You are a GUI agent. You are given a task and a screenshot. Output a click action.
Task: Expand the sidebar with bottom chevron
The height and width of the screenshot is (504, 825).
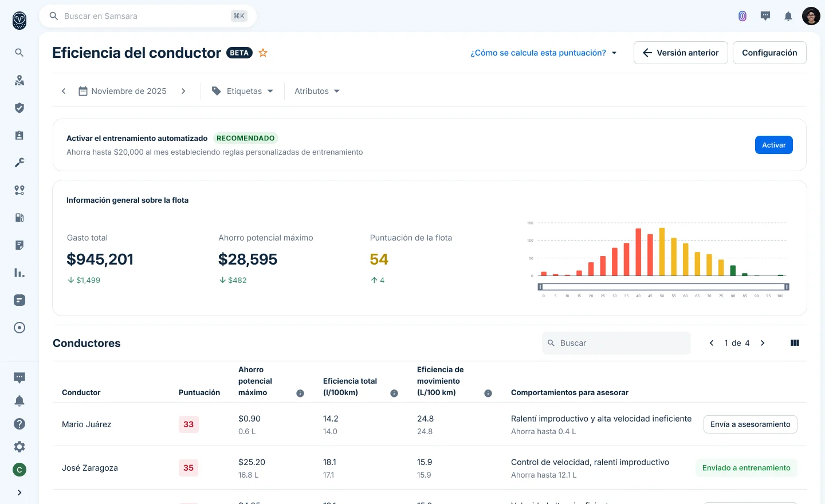19,493
